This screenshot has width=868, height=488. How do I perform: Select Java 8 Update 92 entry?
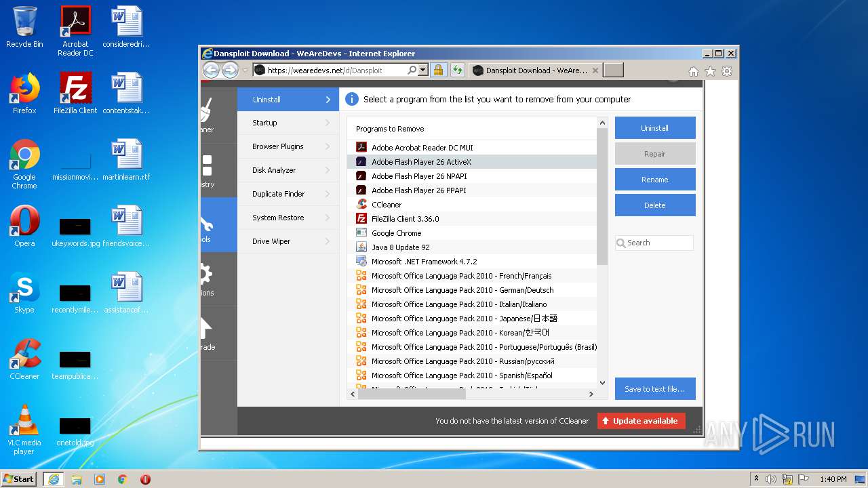[472, 247]
